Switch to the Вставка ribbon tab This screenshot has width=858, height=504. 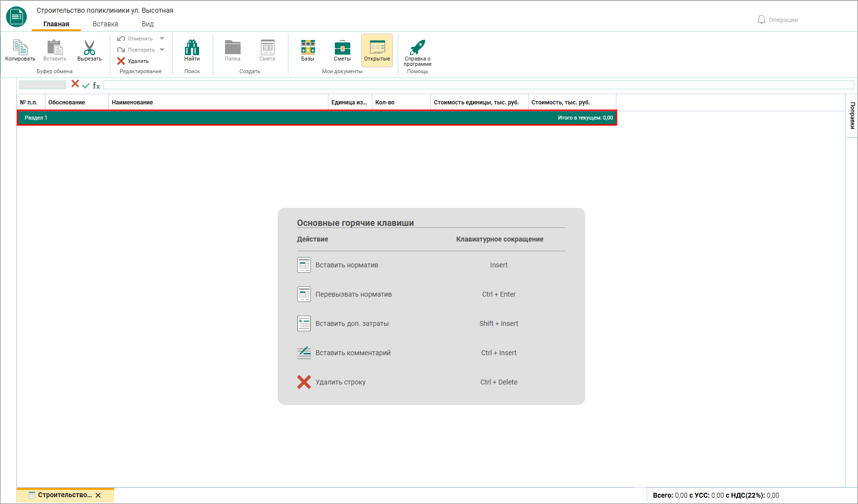(x=105, y=24)
